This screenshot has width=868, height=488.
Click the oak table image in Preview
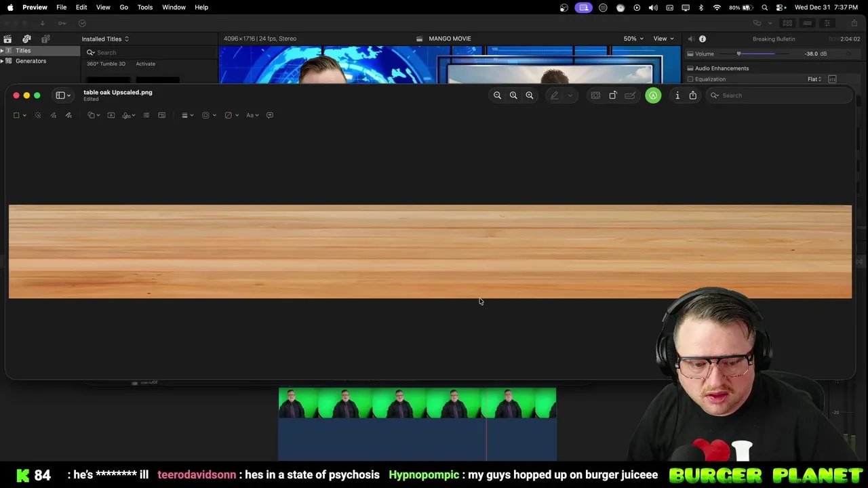pos(430,251)
